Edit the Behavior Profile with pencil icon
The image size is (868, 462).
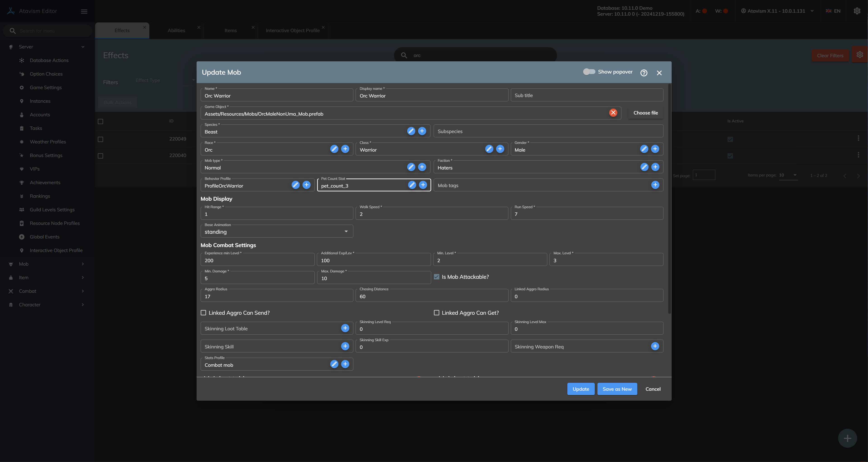(295, 185)
